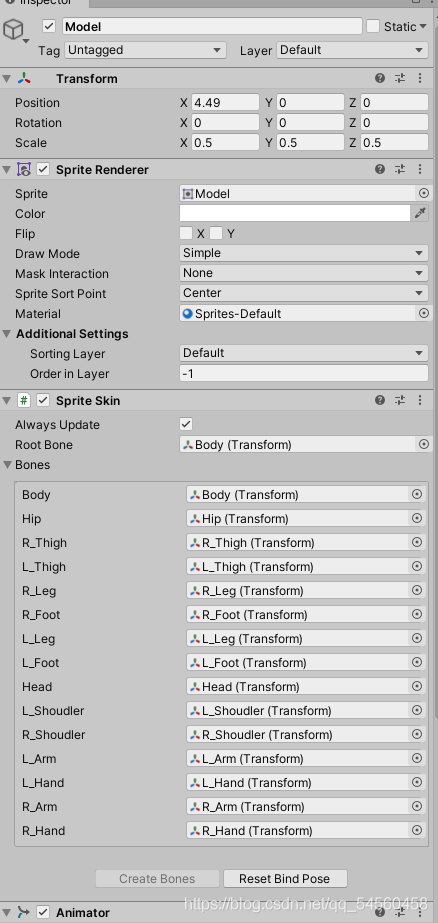Viewport: 438px width, 923px height.
Task: Open Sprite Sort Point dropdown
Action: click(304, 293)
